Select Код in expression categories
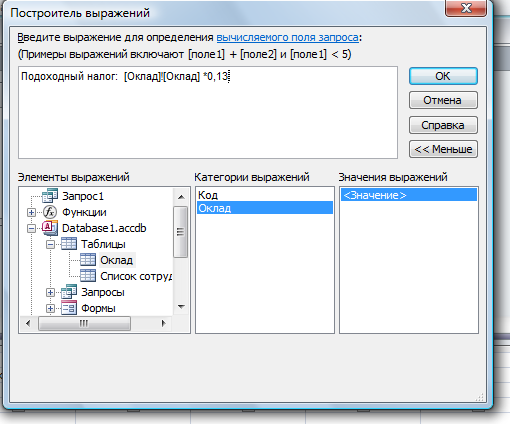 click(265, 195)
